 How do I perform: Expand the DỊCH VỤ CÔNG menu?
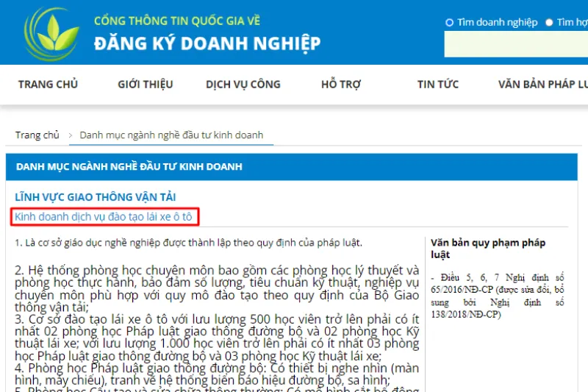pyautogui.click(x=243, y=85)
